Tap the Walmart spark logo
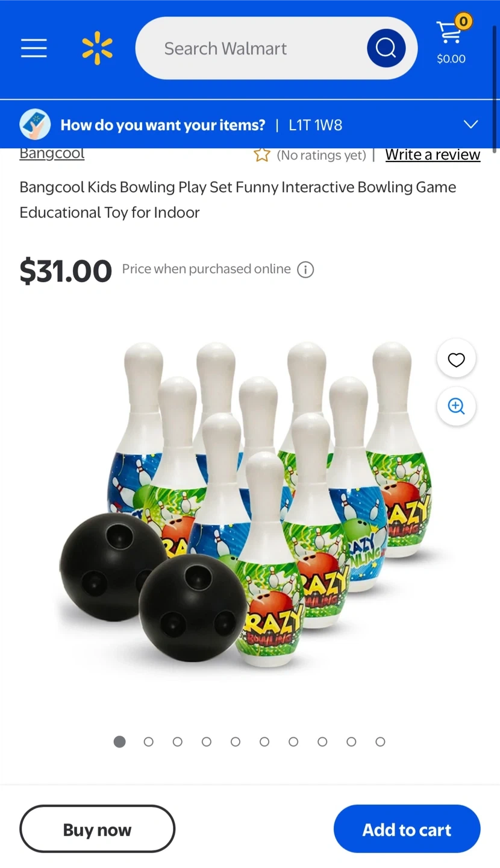 point(97,48)
